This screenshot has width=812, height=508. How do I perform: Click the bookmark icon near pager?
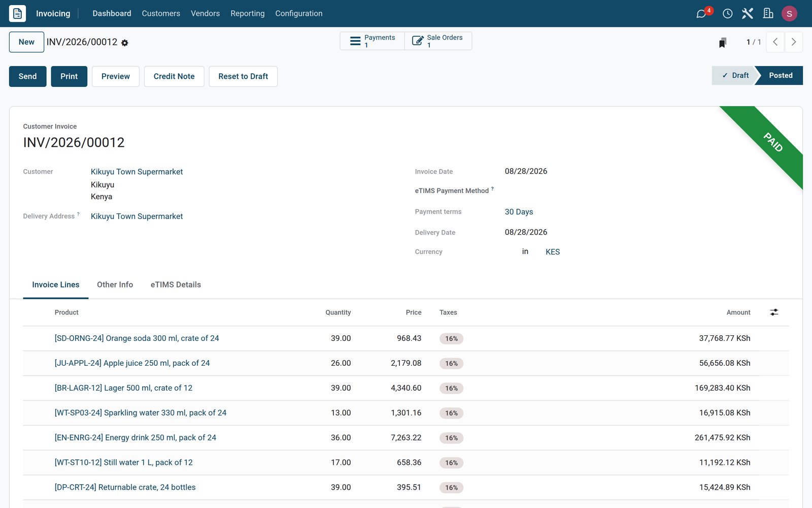723,42
